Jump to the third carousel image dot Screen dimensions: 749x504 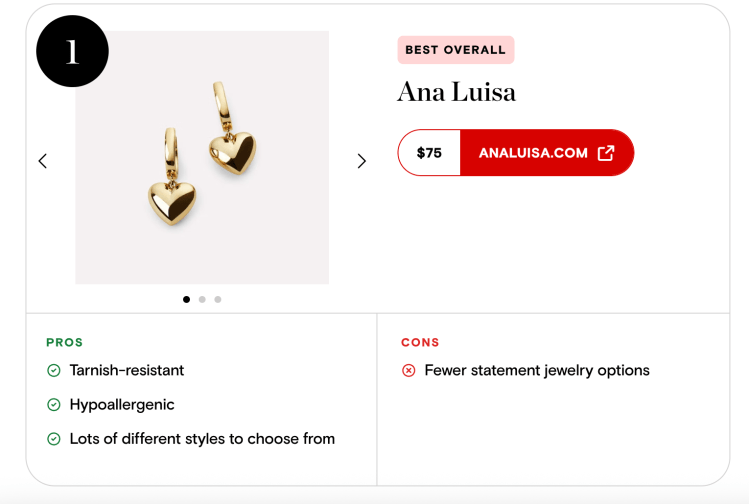218,299
